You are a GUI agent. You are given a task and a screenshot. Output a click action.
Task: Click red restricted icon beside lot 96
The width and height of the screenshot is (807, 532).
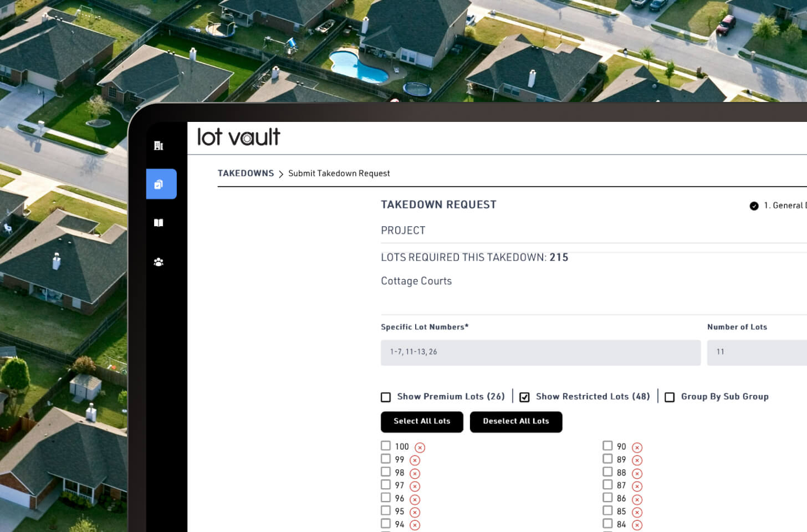tap(415, 499)
